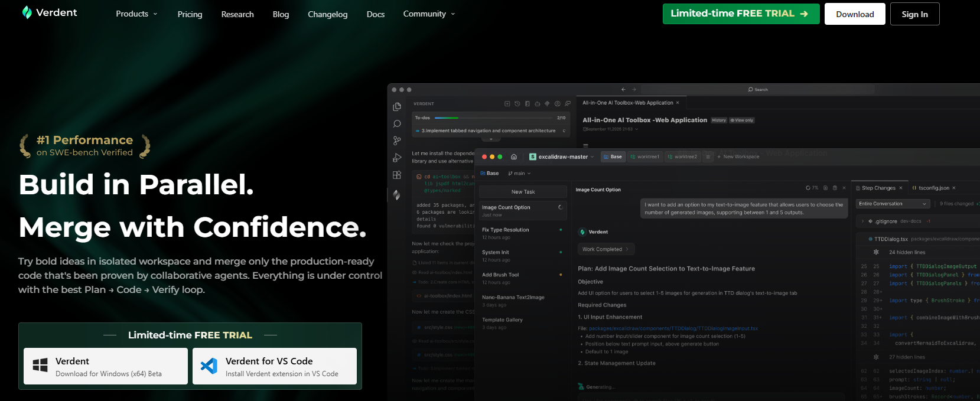Open the TTDDialogImageInput.tsx file link
Image resolution: width=980 pixels, height=401 pixels.
point(673,328)
